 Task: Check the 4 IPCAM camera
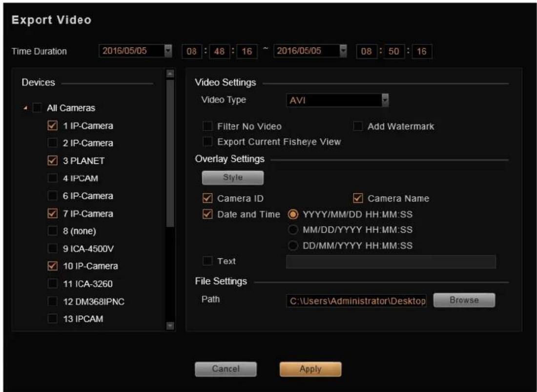(52, 178)
